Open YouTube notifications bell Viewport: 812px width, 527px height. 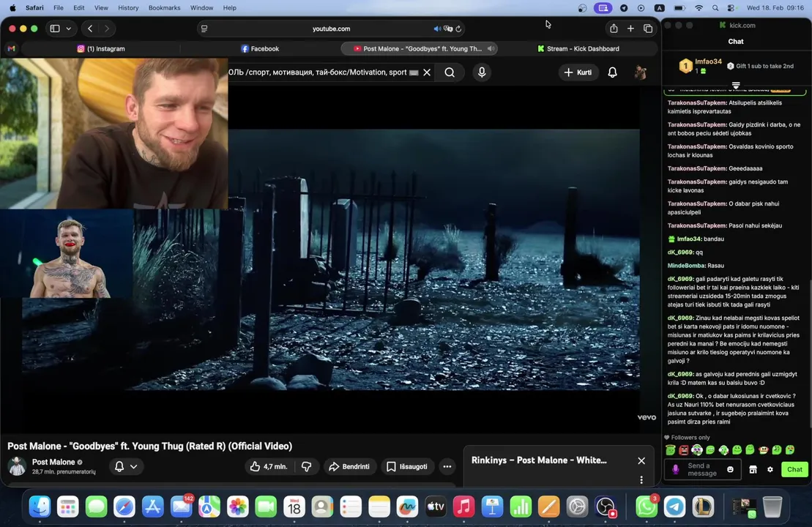tap(613, 72)
